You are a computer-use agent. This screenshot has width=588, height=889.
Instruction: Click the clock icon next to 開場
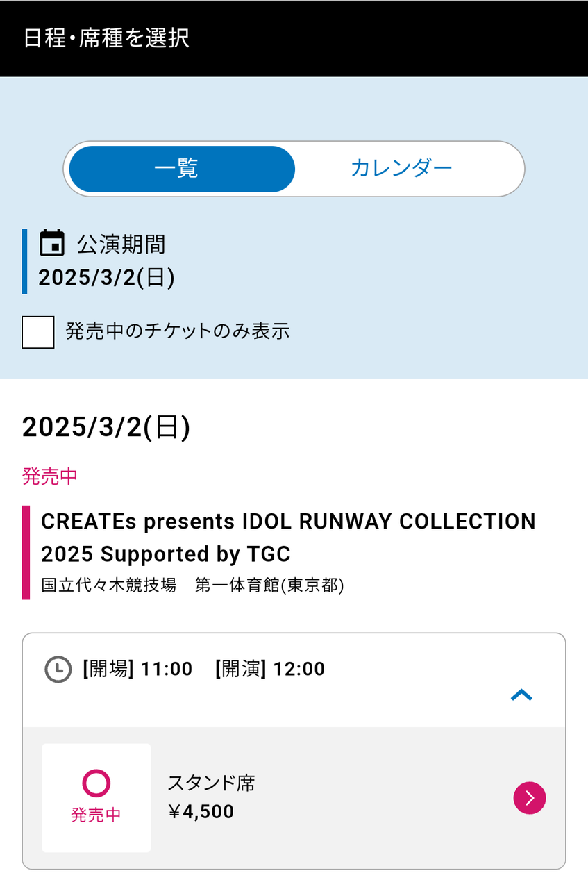tap(58, 670)
